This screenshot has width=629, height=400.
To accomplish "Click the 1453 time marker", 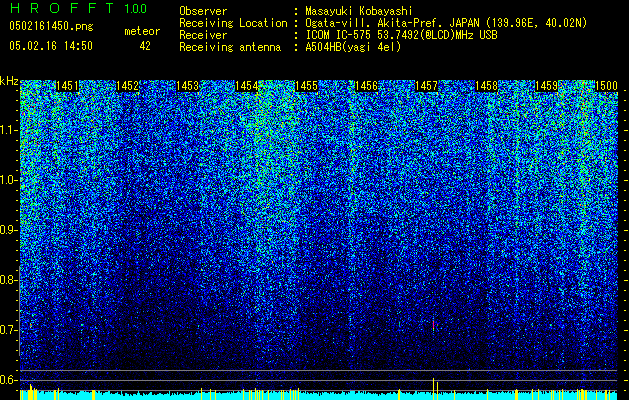I will pyautogui.click(x=187, y=86).
